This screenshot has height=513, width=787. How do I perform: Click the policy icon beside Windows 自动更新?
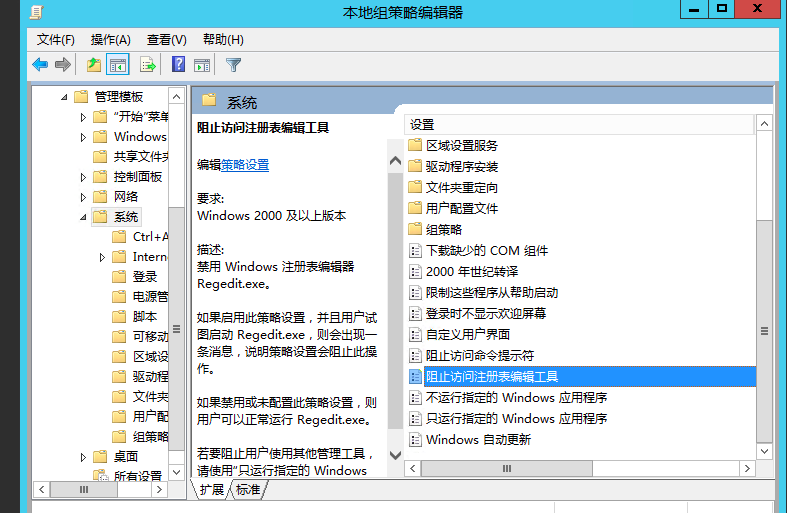point(415,440)
